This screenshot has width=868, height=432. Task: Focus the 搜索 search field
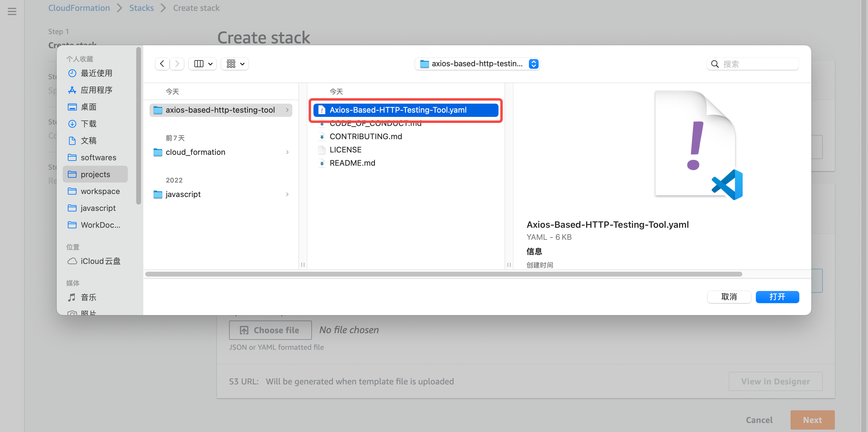click(753, 64)
